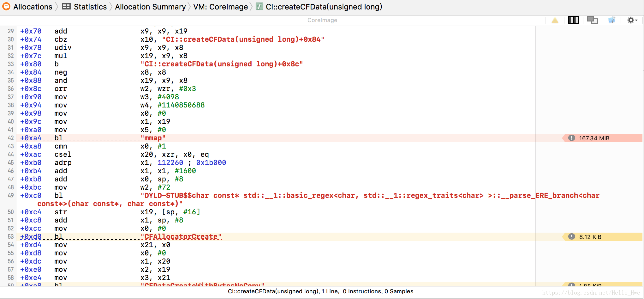
Task: Toggle the overlapping windows view icon
Action: point(593,20)
